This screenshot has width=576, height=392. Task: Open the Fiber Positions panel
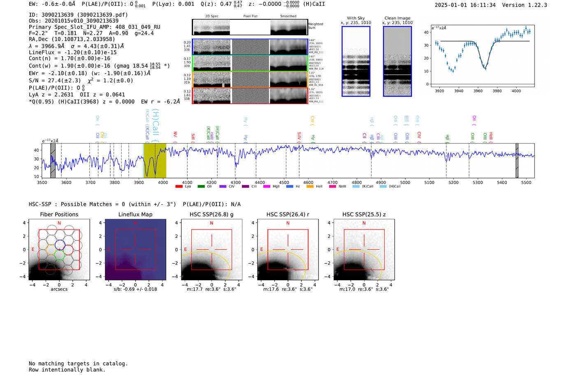[59, 250]
